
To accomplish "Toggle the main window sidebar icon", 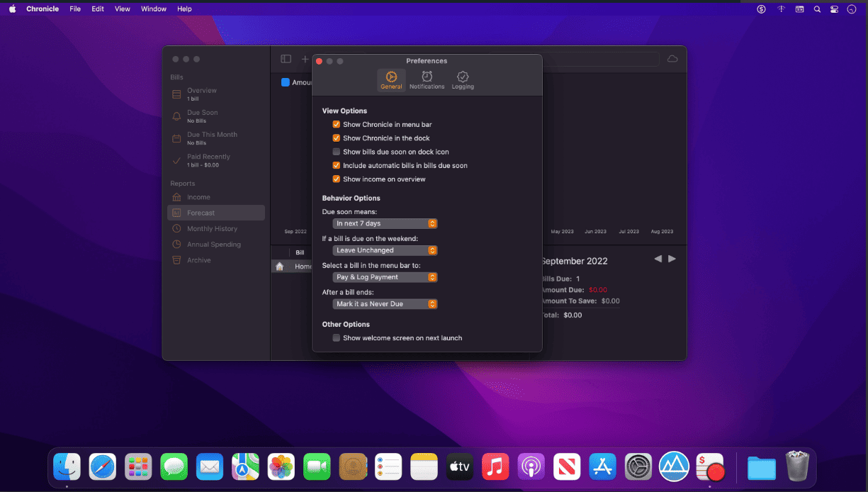I will coord(286,59).
